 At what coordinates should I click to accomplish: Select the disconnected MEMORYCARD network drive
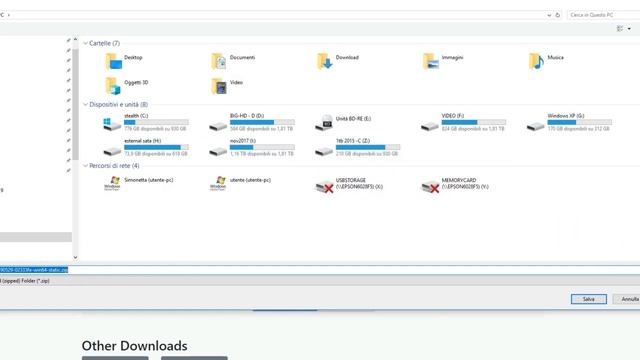click(455, 184)
